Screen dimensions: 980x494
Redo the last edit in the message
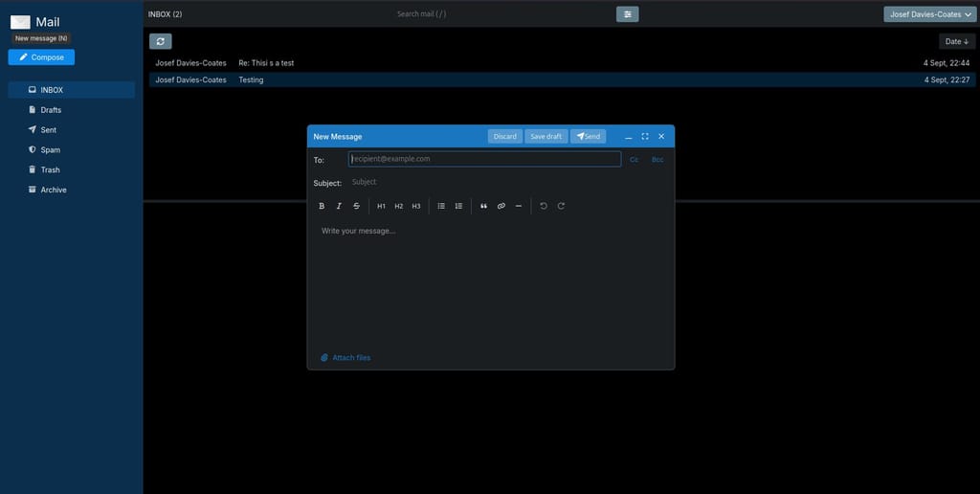point(561,206)
